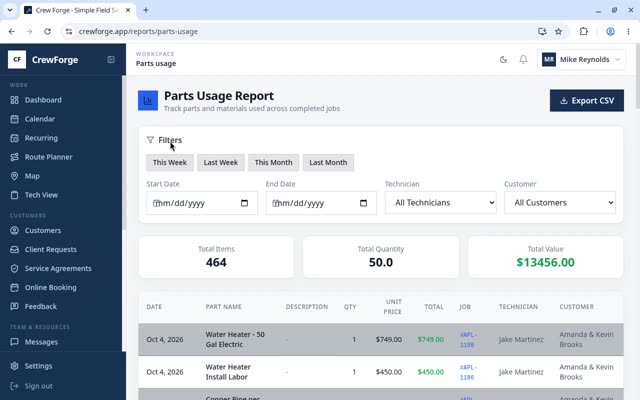Viewport: 640px width, 400px height.
Task: Collapse sidebar with panel toggle icon
Action: 111,60
